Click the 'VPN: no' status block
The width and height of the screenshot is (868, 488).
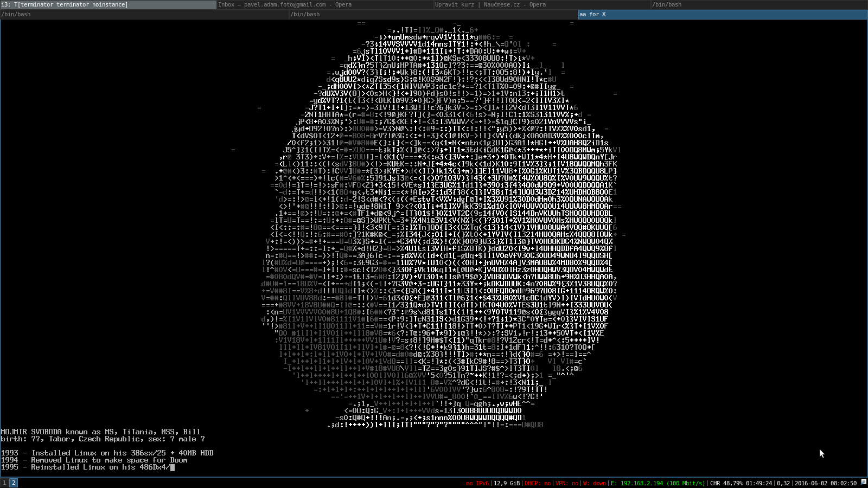pyautogui.click(x=567, y=483)
